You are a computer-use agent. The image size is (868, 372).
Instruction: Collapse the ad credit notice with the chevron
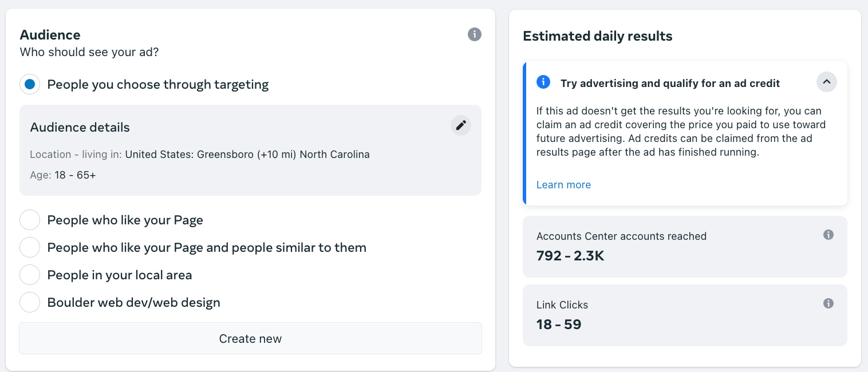tap(826, 82)
